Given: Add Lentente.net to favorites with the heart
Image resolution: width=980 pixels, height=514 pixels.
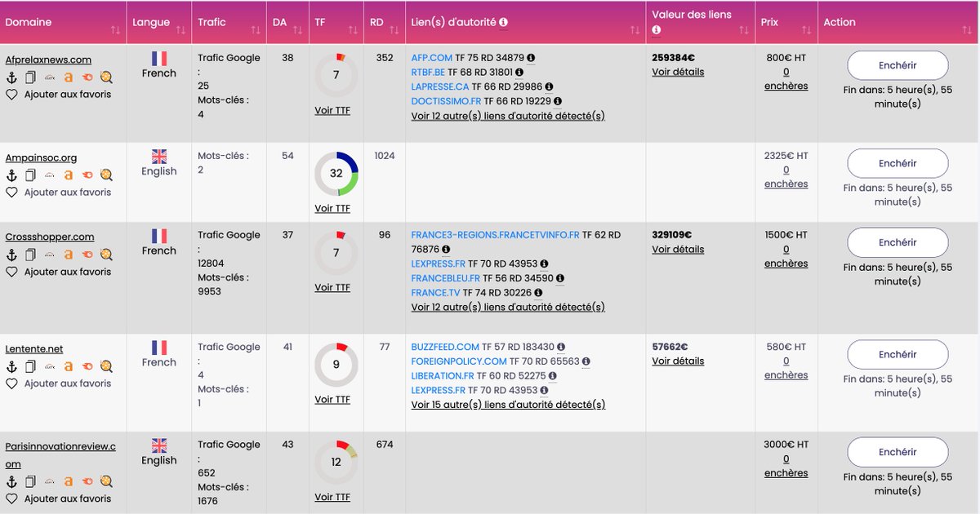Looking at the screenshot, I should 11,383.
